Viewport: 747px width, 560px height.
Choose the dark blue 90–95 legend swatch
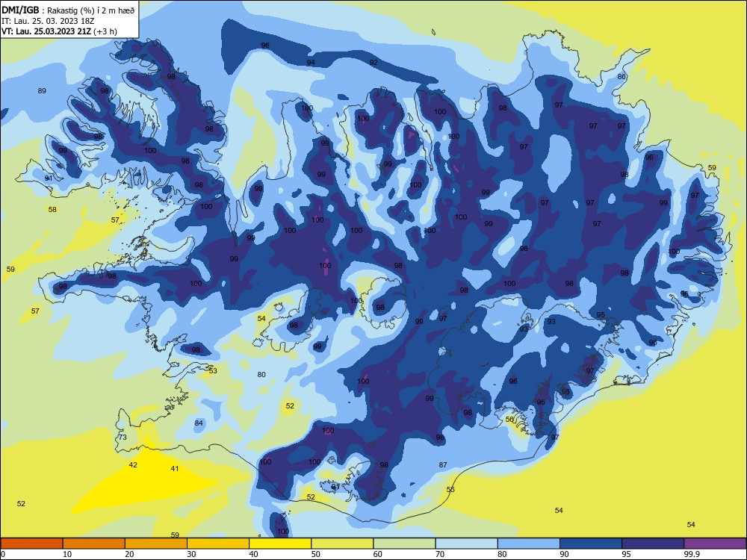coord(591,544)
